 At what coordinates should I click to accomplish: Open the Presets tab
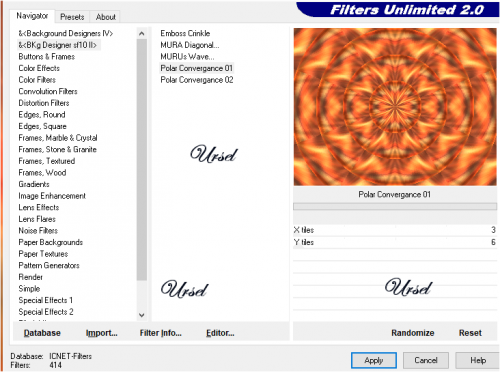tap(72, 17)
